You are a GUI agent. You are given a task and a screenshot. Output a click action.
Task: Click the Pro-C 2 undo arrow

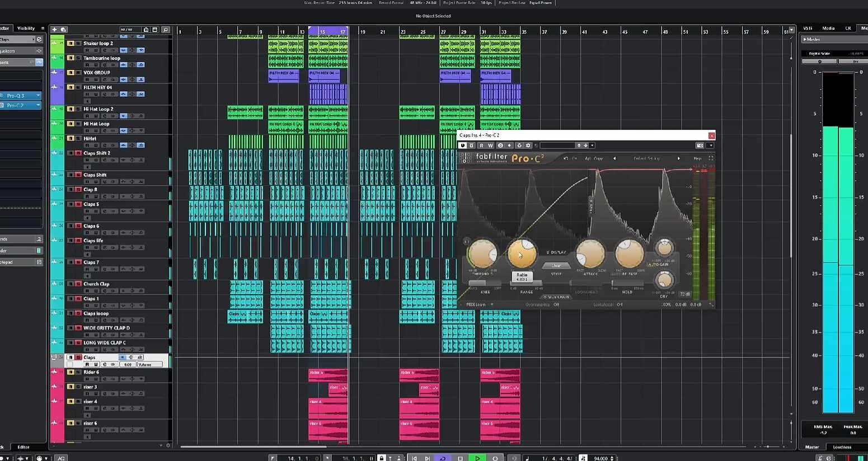click(566, 158)
